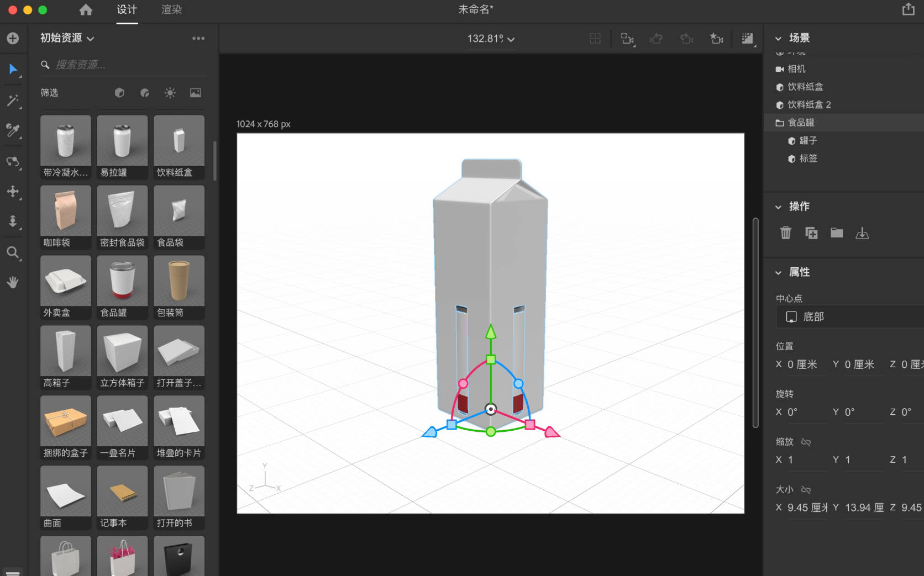Select the magic wand selection tool
The width and height of the screenshot is (924, 576).
13,101
